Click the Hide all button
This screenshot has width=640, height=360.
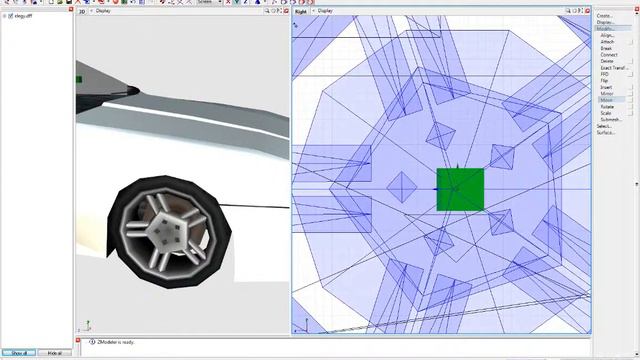(54, 353)
